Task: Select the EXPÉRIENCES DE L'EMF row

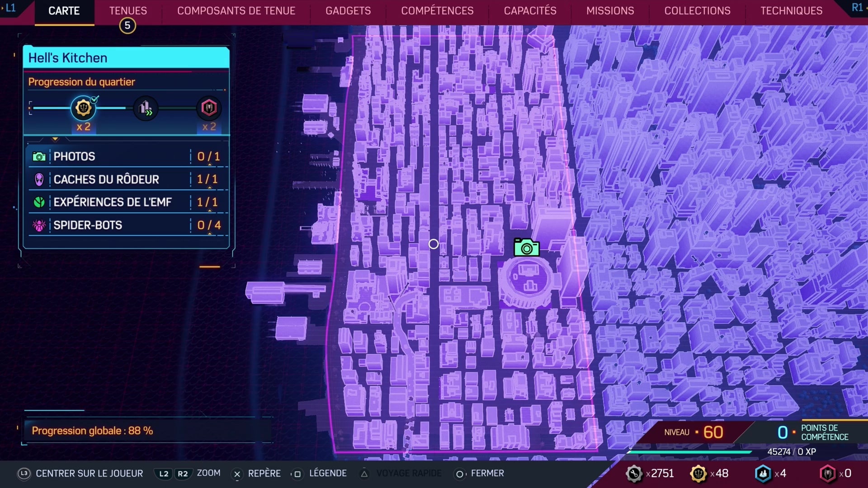Action: (127, 202)
